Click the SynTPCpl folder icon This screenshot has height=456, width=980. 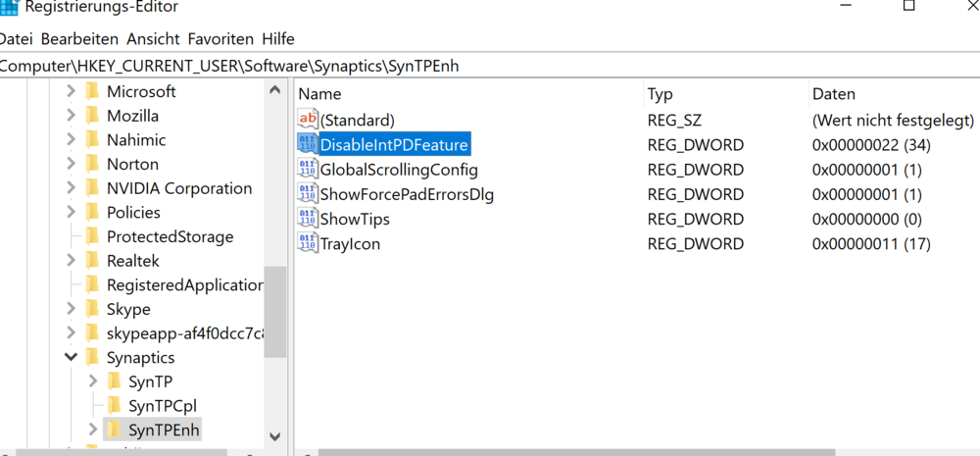[115, 405]
